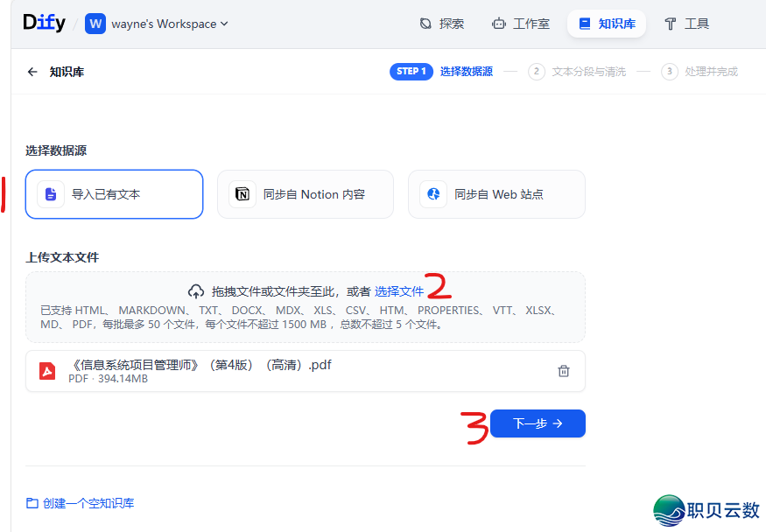
Task: Click the Notion logo icon
Action: point(242,194)
